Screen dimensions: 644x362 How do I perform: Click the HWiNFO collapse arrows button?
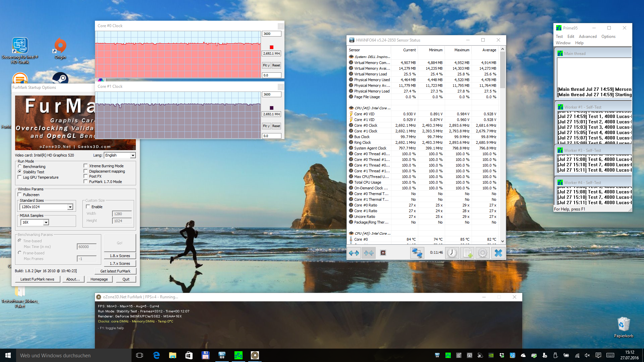coord(369,253)
